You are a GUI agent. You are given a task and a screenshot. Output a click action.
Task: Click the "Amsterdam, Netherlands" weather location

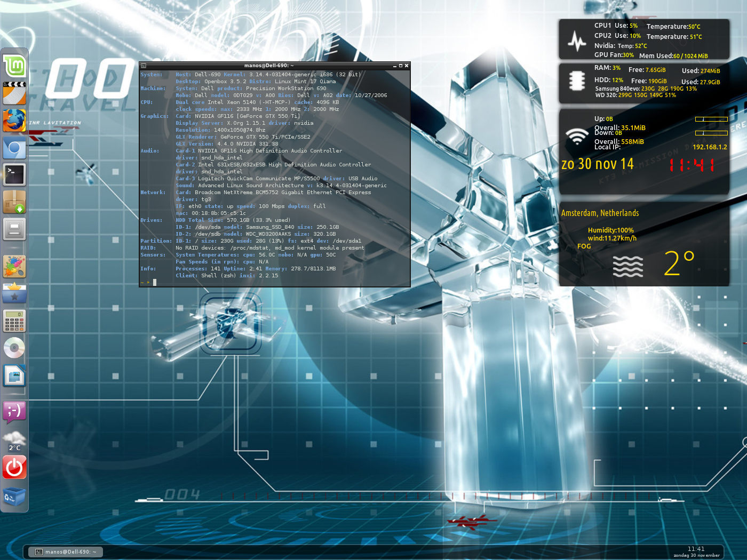click(x=600, y=213)
